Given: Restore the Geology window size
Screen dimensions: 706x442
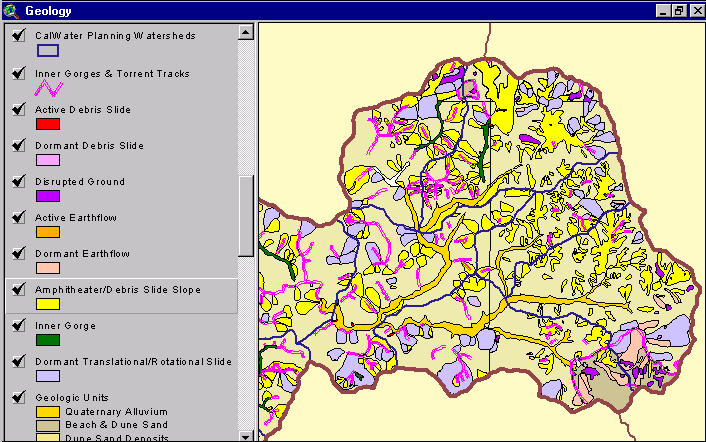Looking at the screenshot, I should (x=679, y=11).
